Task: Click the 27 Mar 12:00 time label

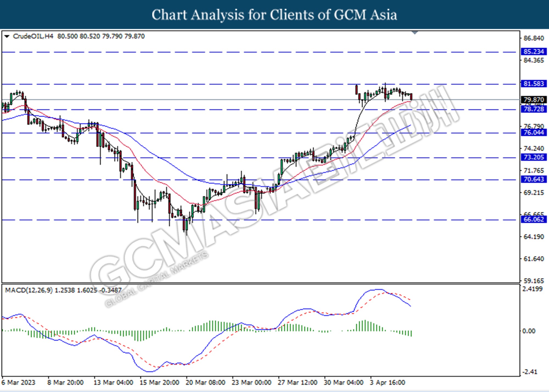Action: [297, 382]
